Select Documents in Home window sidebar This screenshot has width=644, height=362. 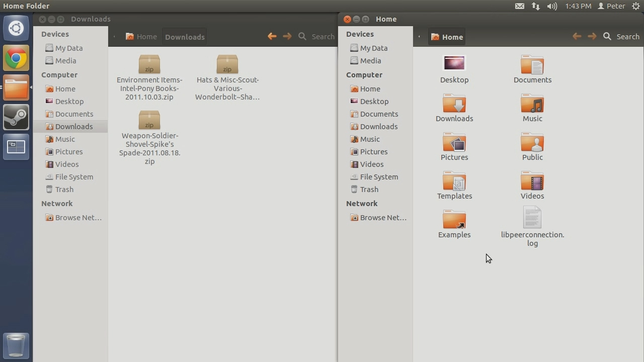[375, 114]
